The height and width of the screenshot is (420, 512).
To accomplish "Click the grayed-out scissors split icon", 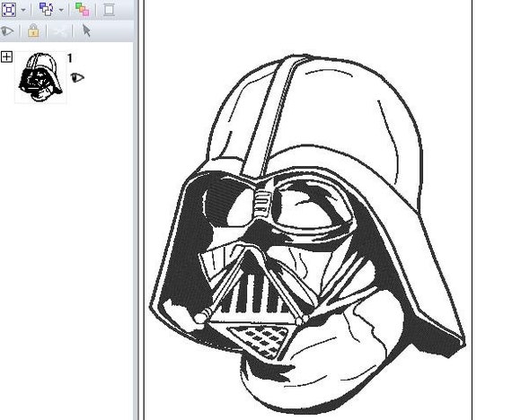I will coord(59,31).
